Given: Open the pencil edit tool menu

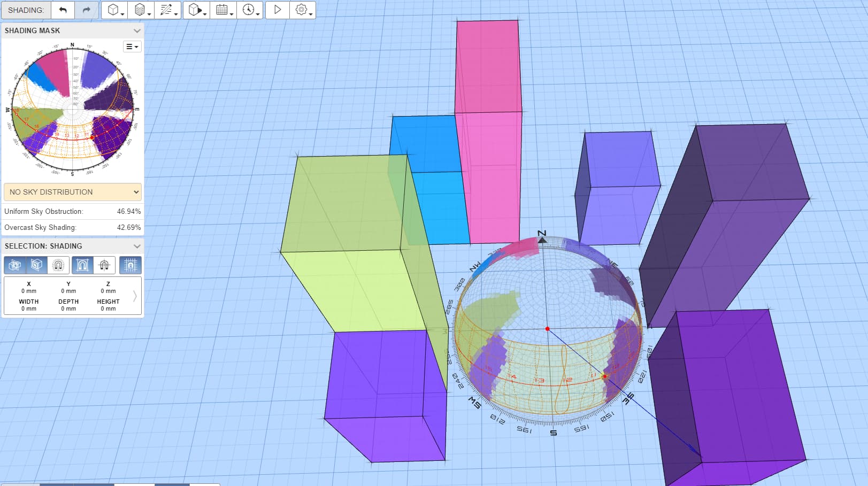Looking at the screenshot, I should click(168, 10).
